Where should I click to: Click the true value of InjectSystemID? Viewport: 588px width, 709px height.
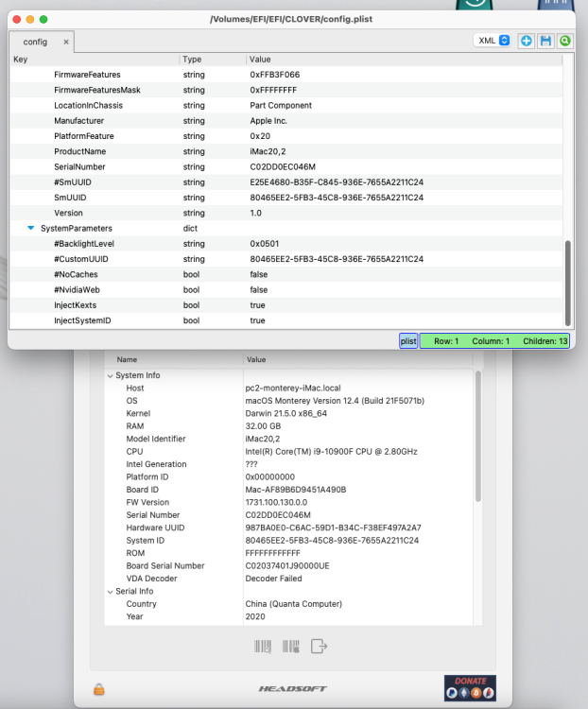tap(257, 320)
